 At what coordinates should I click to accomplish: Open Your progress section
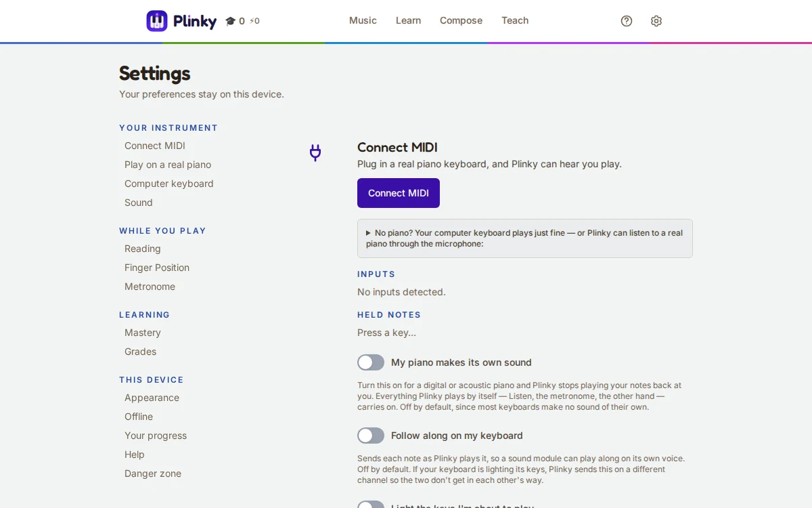tap(156, 436)
